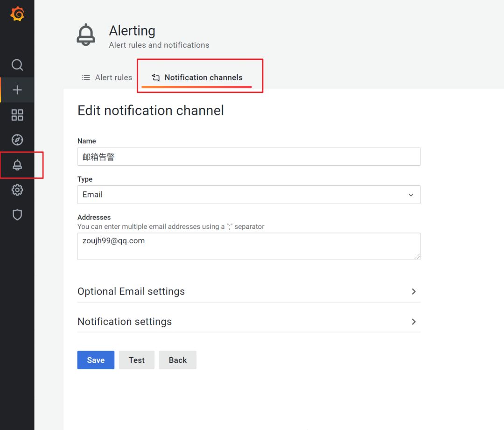The height and width of the screenshot is (430, 504).
Task: Click the Addresses textarea resize handle
Action: coord(417,256)
